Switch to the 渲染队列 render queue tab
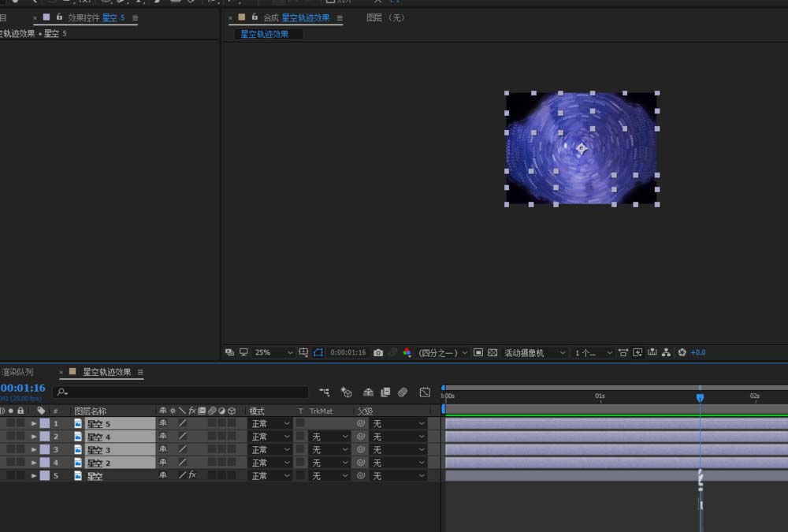The height and width of the screenshot is (532, 788). pyautogui.click(x=17, y=372)
